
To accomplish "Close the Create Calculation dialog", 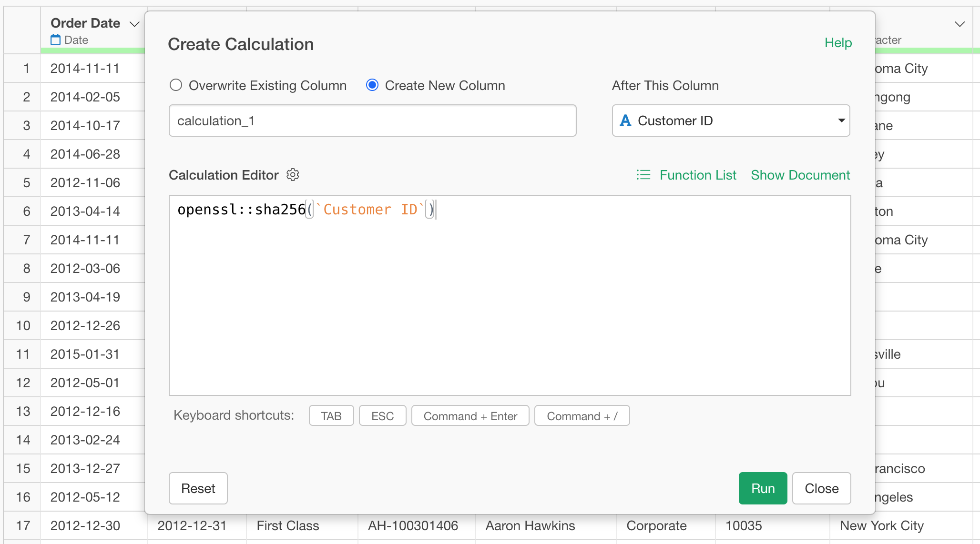I will pos(821,488).
